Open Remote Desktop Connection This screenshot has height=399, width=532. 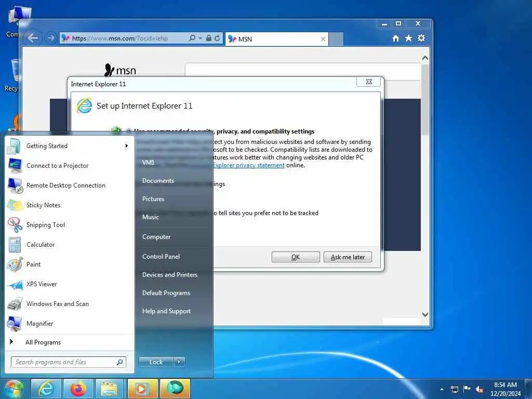coord(69,185)
